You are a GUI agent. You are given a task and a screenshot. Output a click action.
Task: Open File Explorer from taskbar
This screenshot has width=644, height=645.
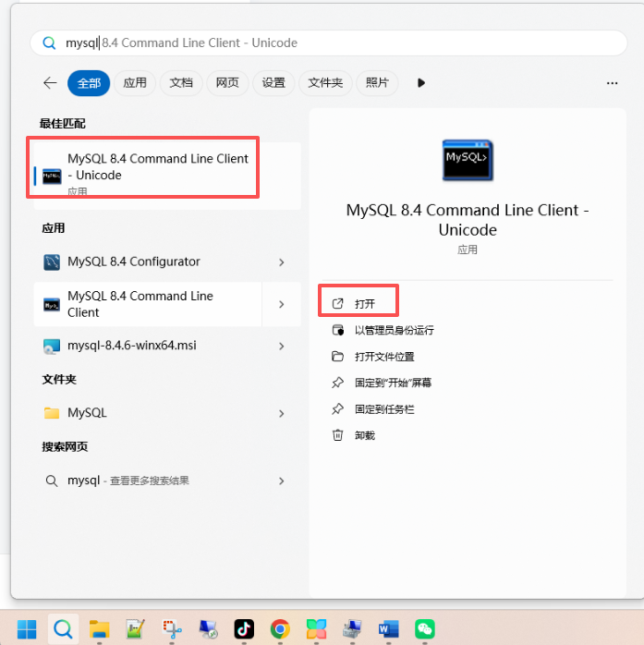(x=99, y=629)
